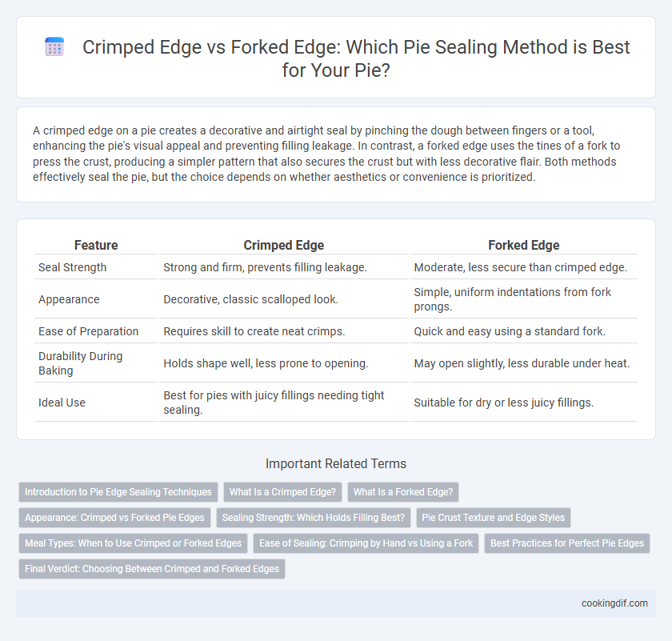Image resolution: width=672 pixels, height=641 pixels.
Task: Click Best Practices for Perfect Pie Edges
Action: (x=567, y=543)
